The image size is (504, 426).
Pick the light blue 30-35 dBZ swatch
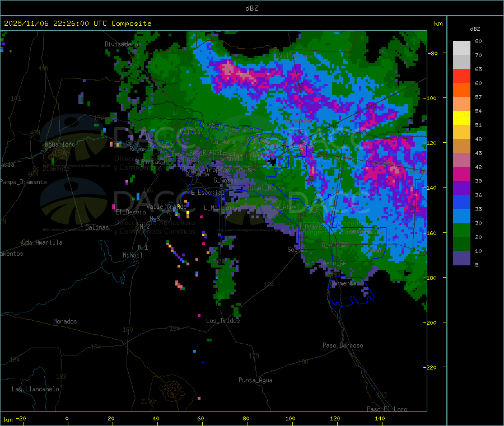[461, 216]
